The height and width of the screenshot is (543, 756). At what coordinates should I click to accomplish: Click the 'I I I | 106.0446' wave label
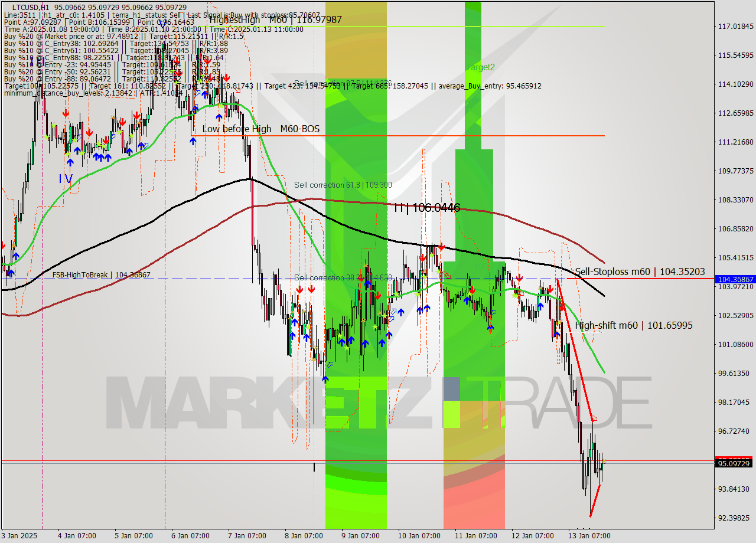[427, 207]
